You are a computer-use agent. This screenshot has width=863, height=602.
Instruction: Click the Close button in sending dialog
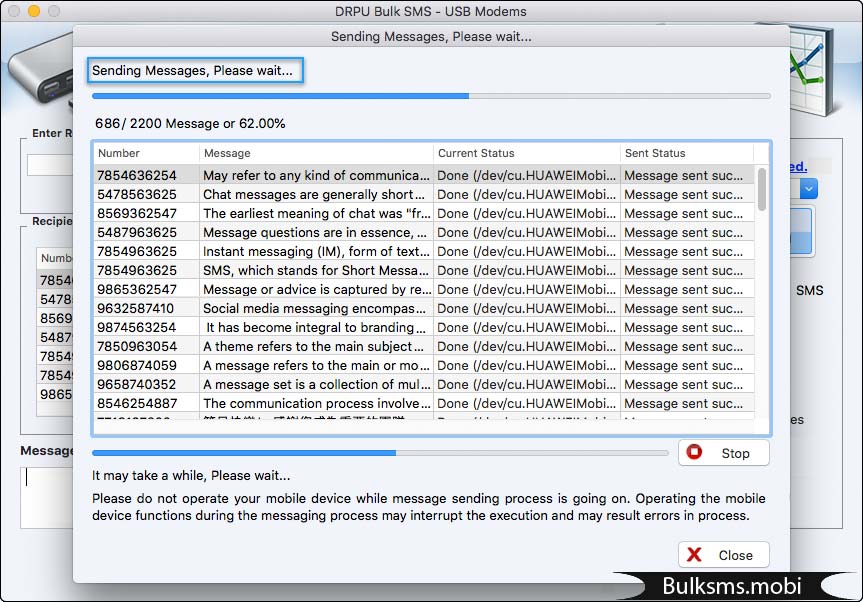tap(723, 555)
